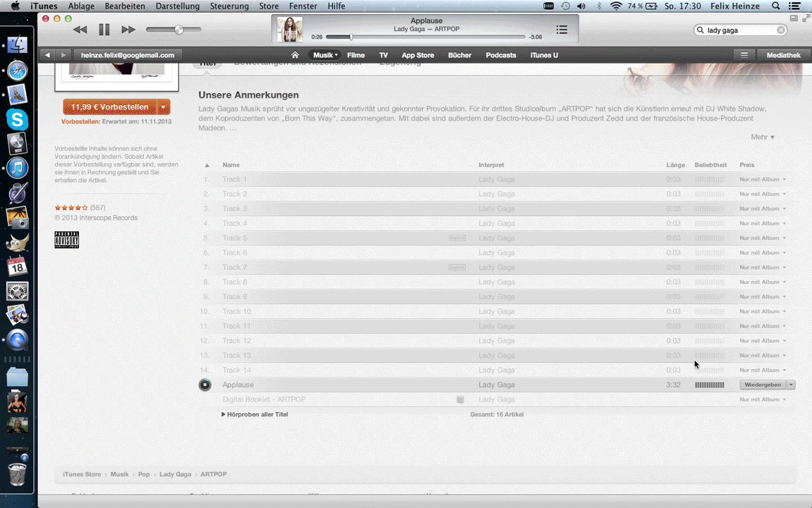The height and width of the screenshot is (508, 812).
Task: Click Wiedergeben button for Applause
Action: click(x=763, y=385)
